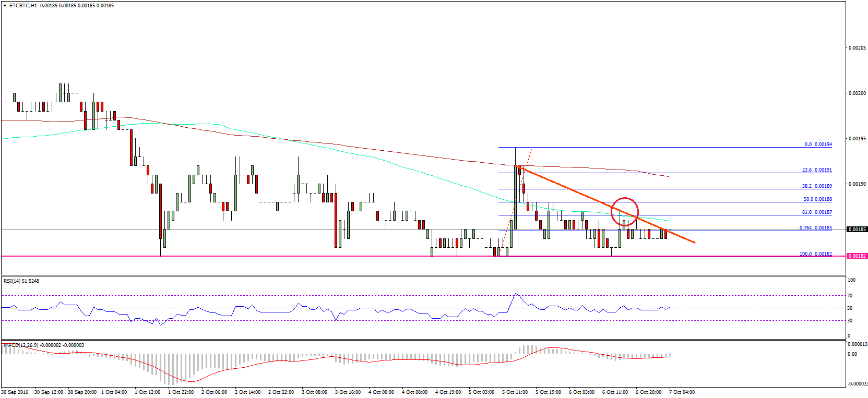
Task: Select the Fibonacci 23.6 0.00191 level label
Action: [x=817, y=170]
